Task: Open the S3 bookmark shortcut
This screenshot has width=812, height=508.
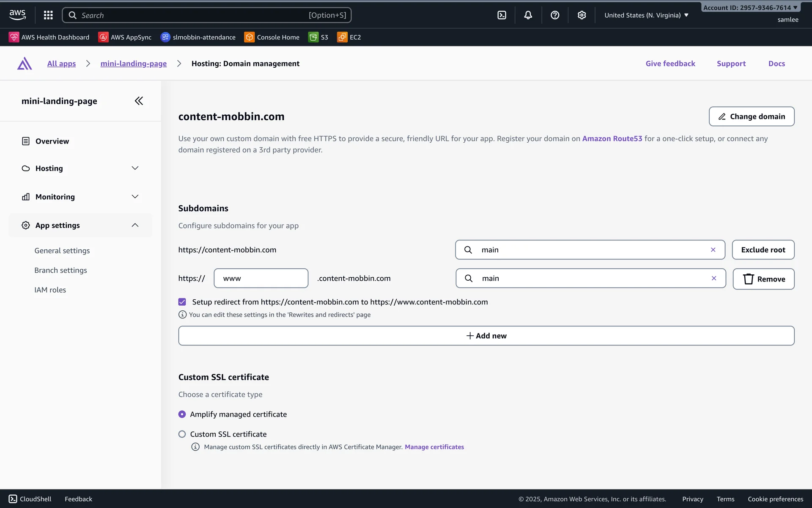Action: 318,37
